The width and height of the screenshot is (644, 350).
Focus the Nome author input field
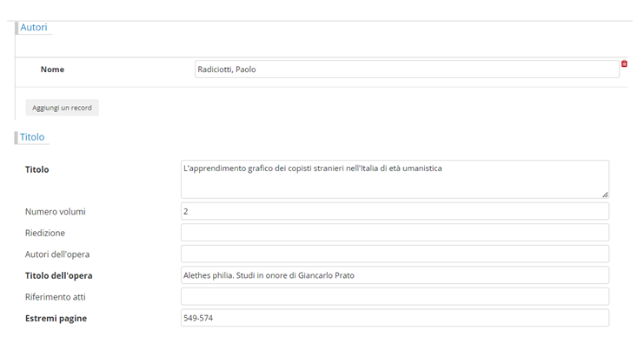click(x=406, y=69)
